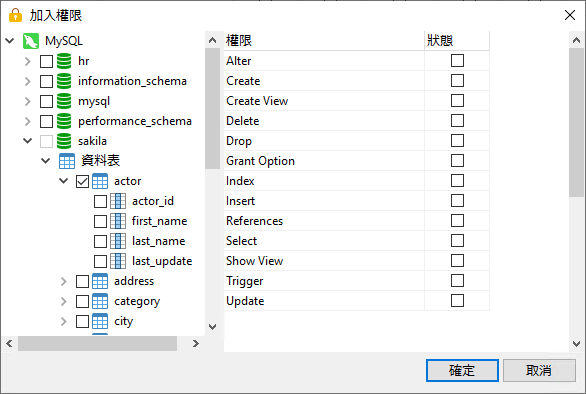Enable the Alter privilege checkbox

coord(457,61)
